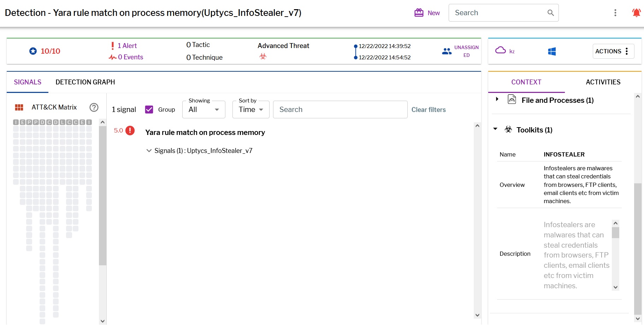Open the ATT&CK Matrix help question mark

tap(94, 107)
